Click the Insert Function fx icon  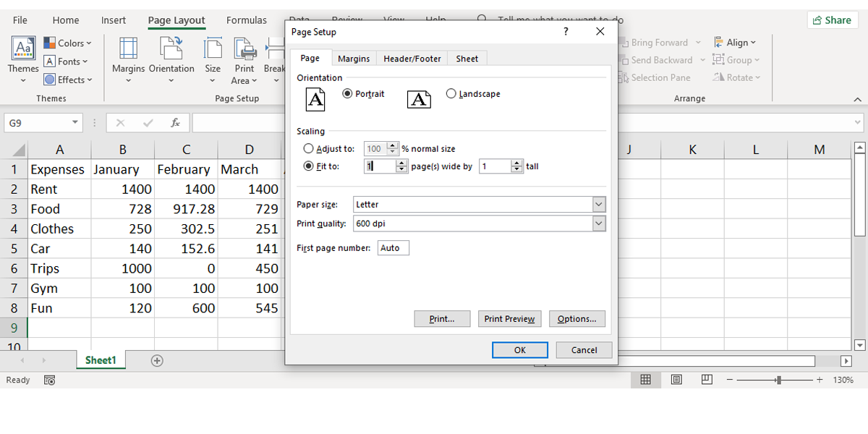pyautogui.click(x=175, y=123)
